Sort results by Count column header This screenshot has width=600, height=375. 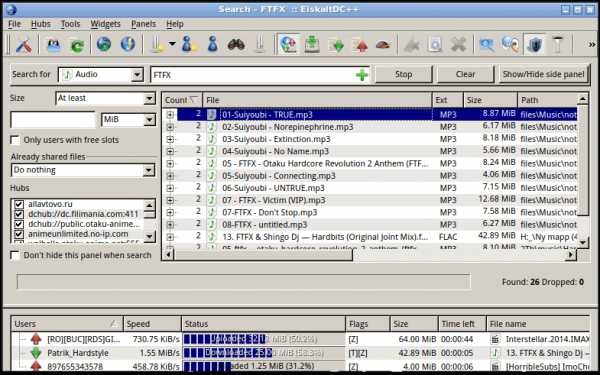[x=182, y=100]
